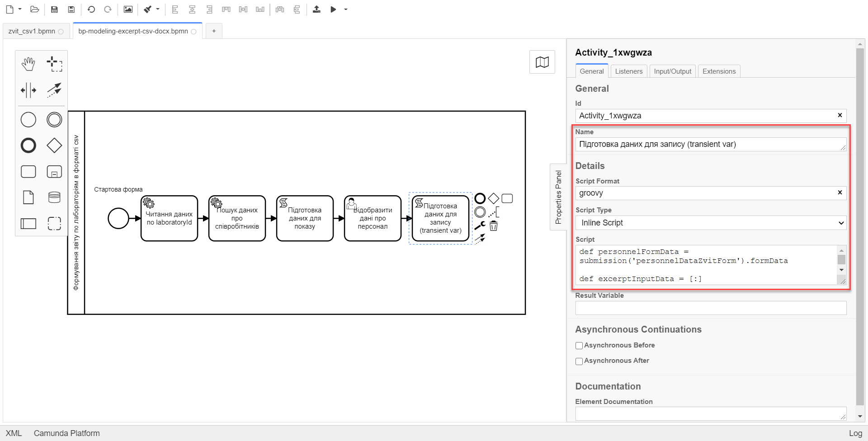868x441 pixels.
Task: Clear the Id field value
Action: (840, 115)
